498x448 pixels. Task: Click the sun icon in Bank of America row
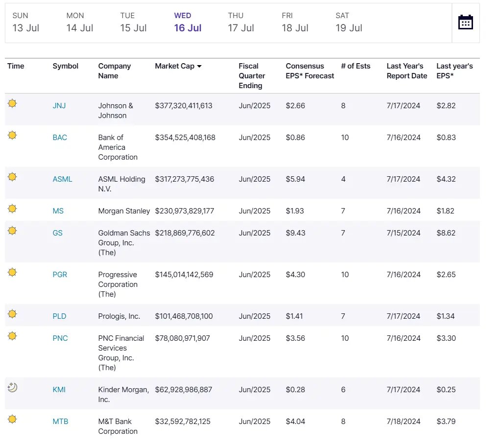point(12,135)
